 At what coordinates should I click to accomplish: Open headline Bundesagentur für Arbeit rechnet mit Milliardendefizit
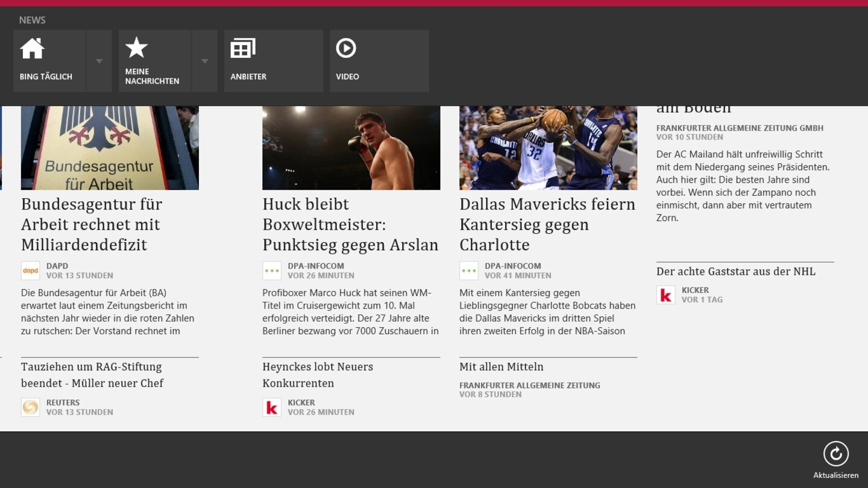pos(92,224)
